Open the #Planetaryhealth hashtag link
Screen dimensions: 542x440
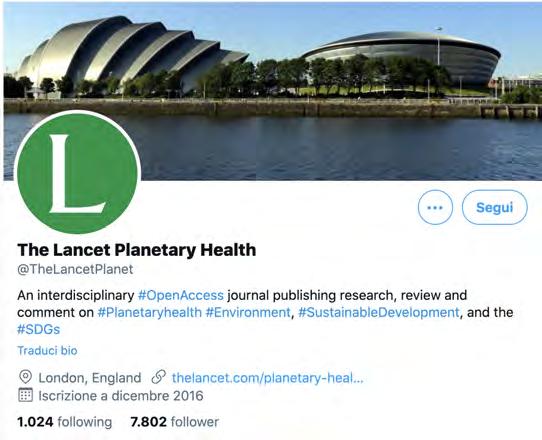(x=149, y=312)
